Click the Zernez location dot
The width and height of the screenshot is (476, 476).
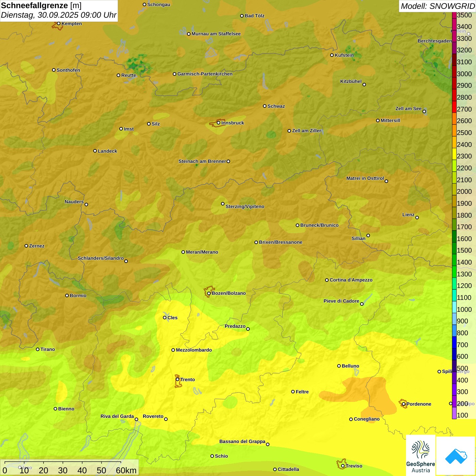click(26, 246)
